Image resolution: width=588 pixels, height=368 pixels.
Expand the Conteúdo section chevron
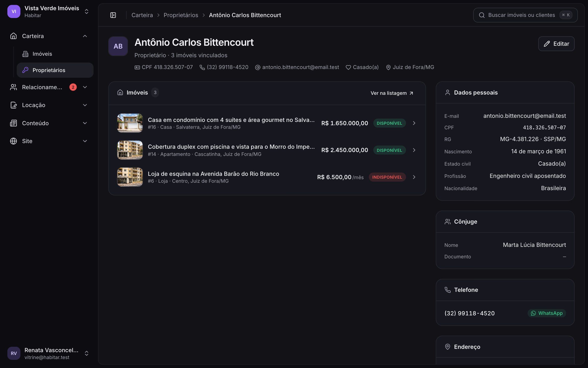(85, 123)
